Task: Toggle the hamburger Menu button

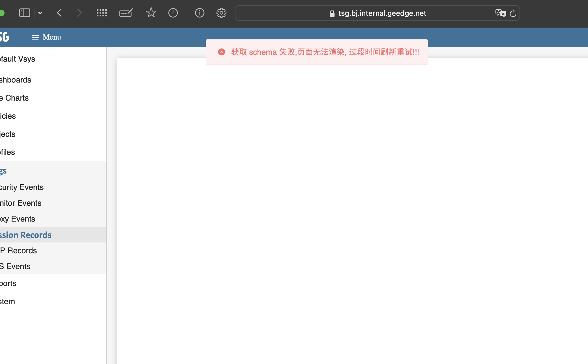Action: tap(46, 37)
